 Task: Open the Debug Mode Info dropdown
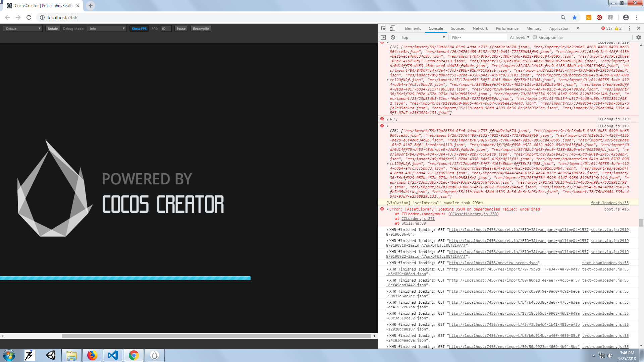click(107, 29)
